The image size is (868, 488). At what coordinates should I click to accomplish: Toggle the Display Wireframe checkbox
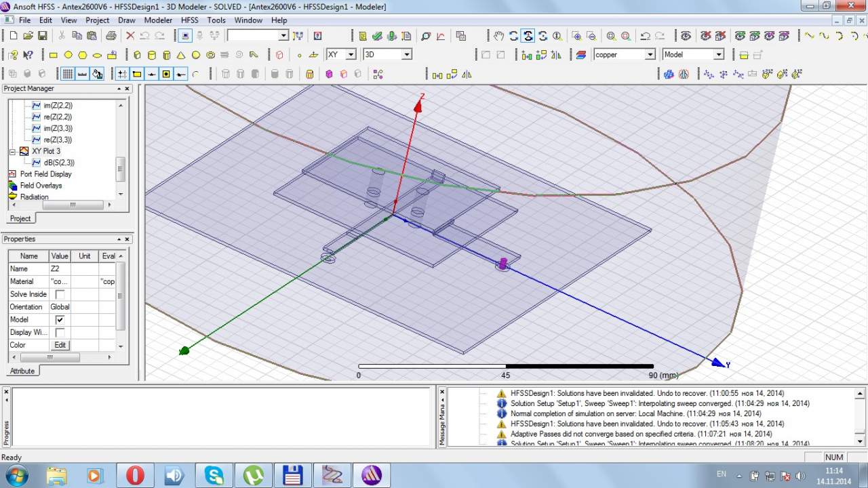[60, 333]
